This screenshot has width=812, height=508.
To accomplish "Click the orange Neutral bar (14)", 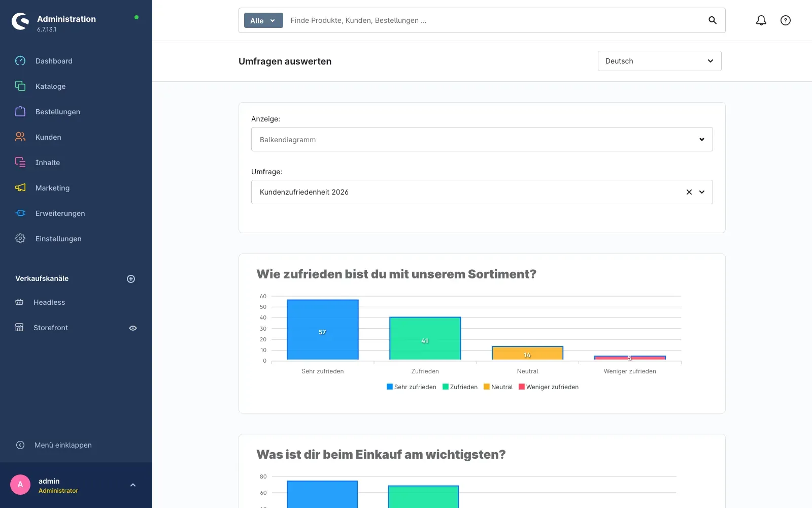I will pyautogui.click(x=528, y=353).
